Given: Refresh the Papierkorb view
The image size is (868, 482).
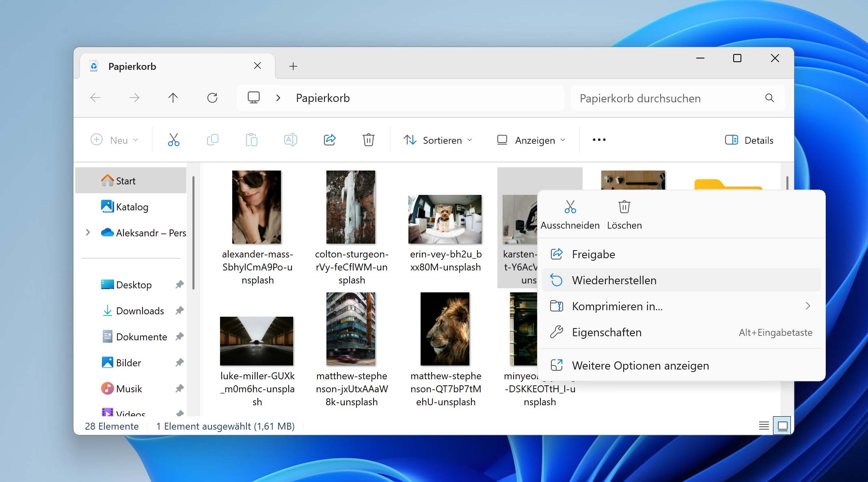Looking at the screenshot, I should (x=212, y=98).
